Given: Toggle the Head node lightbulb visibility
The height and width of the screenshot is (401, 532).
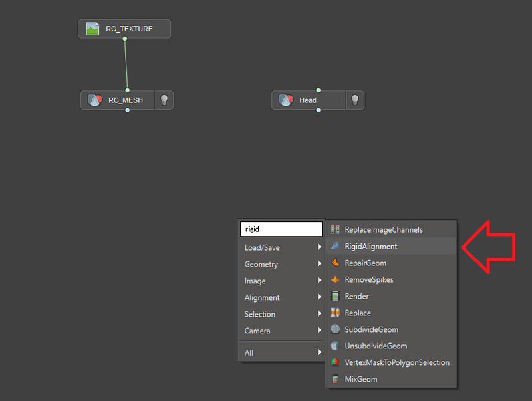Looking at the screenshot, I should pyautogui.click(x=355, y=100).
